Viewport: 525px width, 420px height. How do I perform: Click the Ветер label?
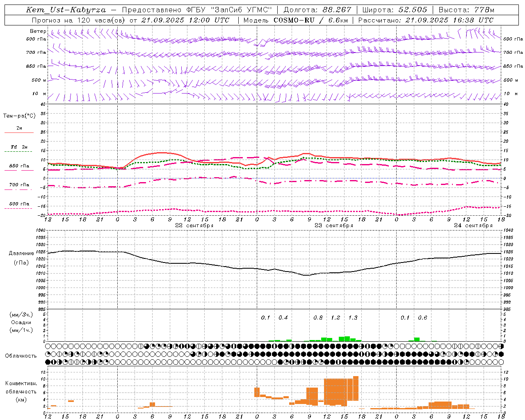pos(38,31)
